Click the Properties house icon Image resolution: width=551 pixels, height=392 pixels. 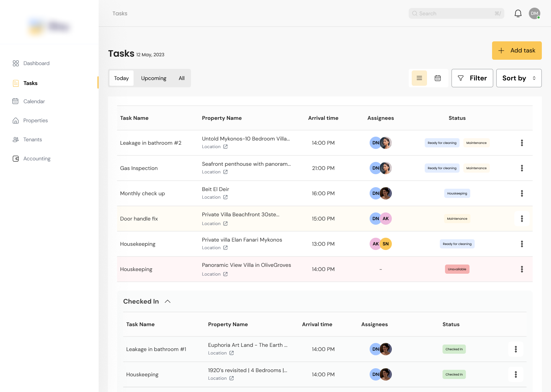pos(16,121)
